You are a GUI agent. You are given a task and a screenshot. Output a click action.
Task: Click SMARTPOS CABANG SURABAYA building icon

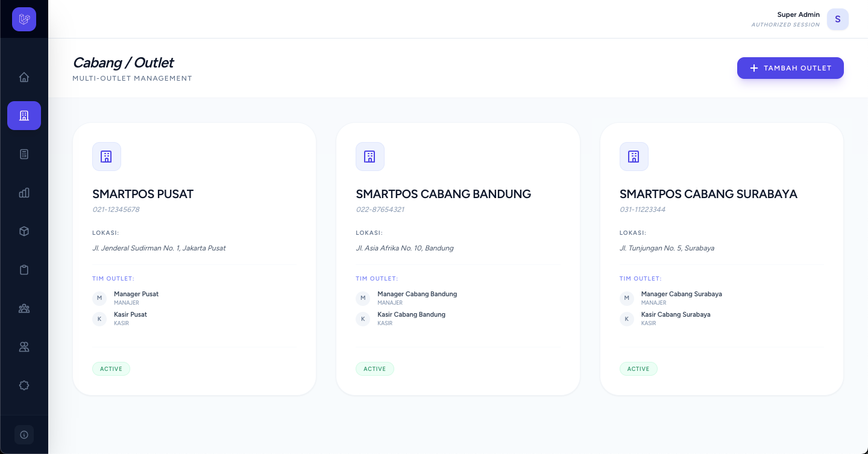[634, 157]
